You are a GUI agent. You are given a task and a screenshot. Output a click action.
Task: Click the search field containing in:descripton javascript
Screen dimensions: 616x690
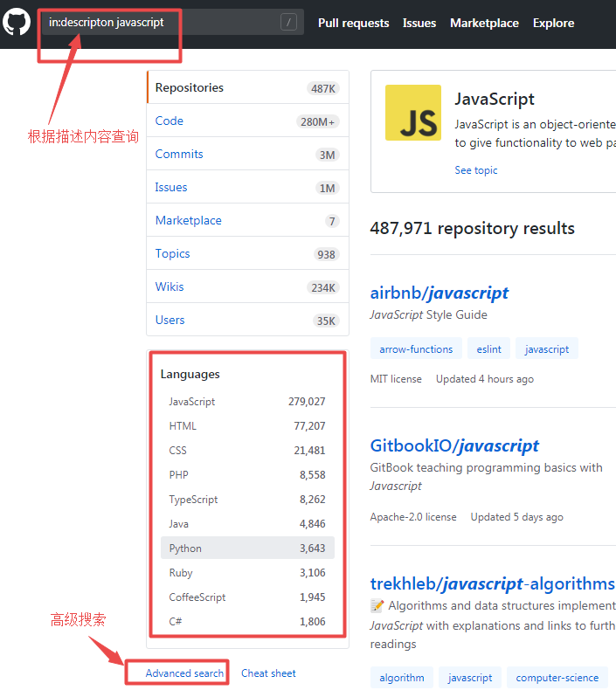point(173,22)
